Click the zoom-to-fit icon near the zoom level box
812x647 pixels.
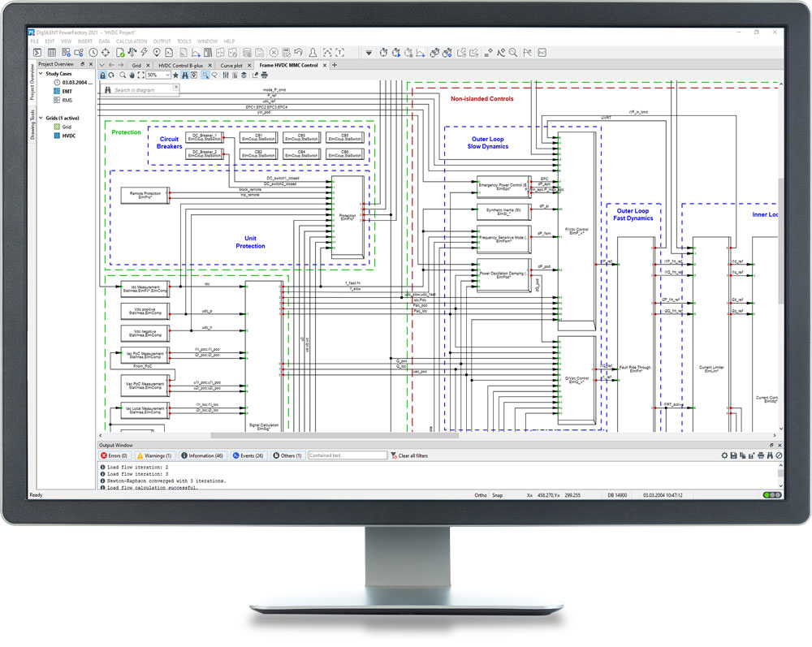[140, 75]
